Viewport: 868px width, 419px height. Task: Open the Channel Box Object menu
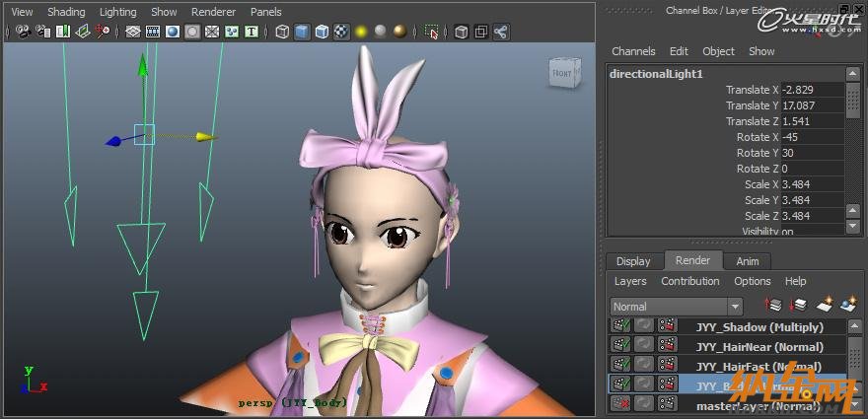tap(718, 51)
